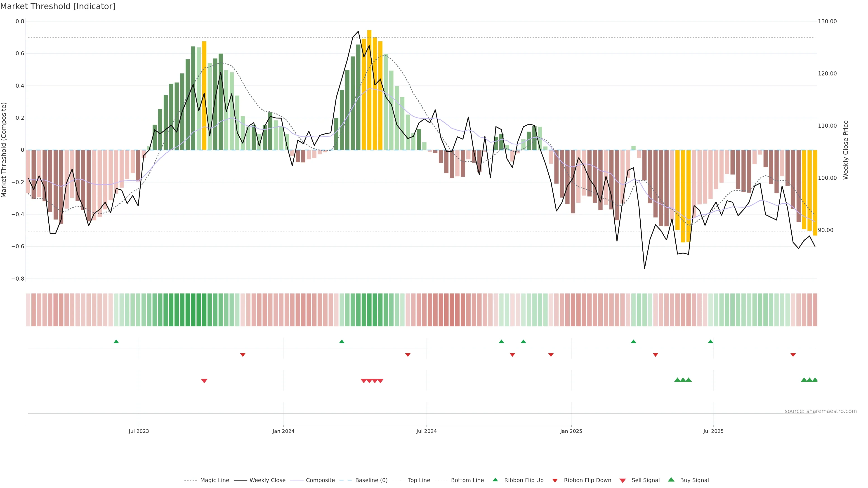Click the Sell Signal legend icon
Image resolution: width=868 pixels, height=488 pixels.
point(623,481)
